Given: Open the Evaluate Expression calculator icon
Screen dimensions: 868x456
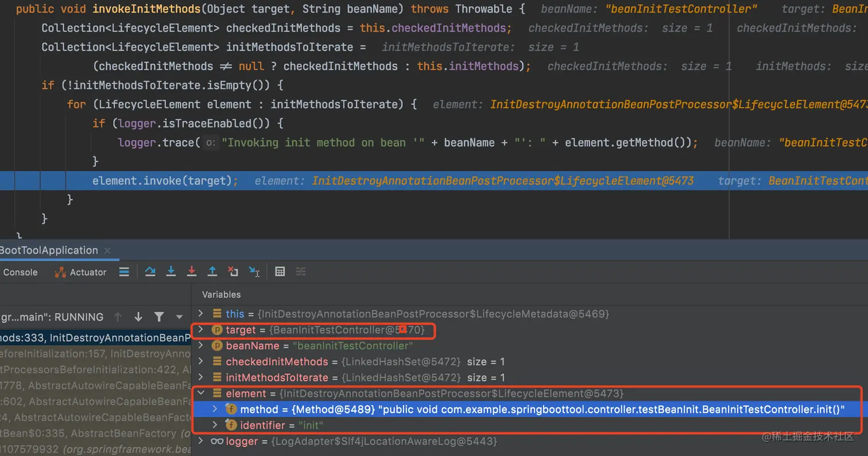Looking at the screenshot, I should [x=280, y=272].
